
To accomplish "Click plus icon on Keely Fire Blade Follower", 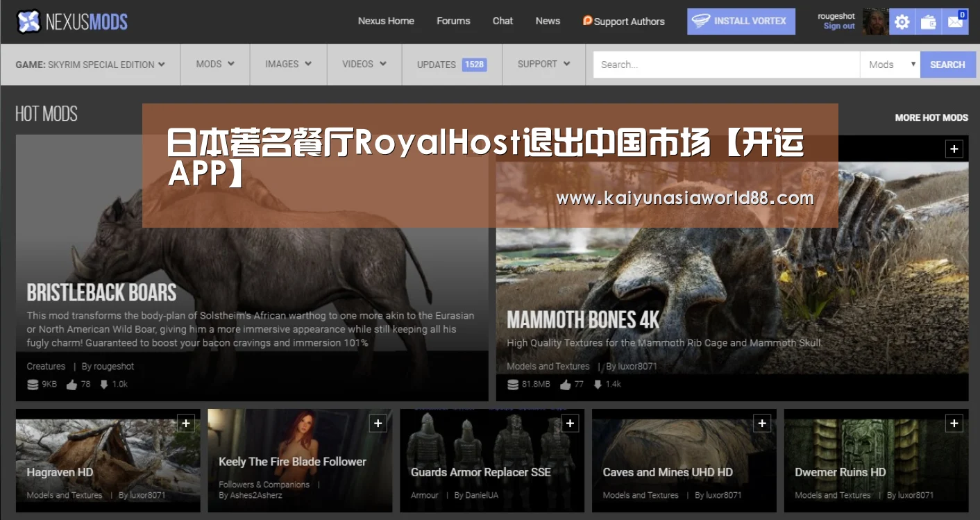I will [x=378, y=423].
